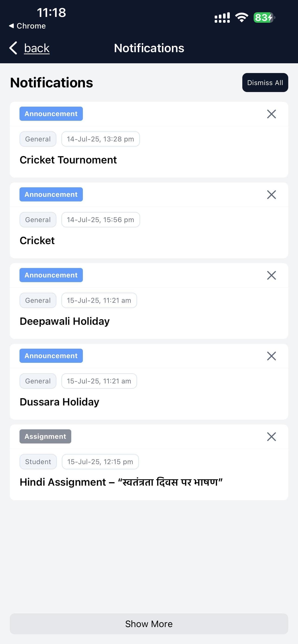Dismiss the Cricket announcement with X icon
Viewport: 298px width, 644px height.
(x=271, y=194)
